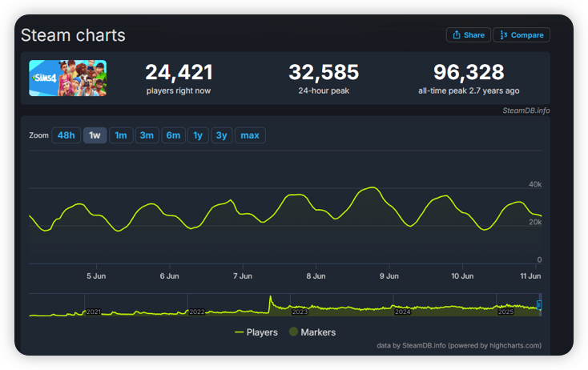Click the green Markers legend dot

(x=294, y=332)
